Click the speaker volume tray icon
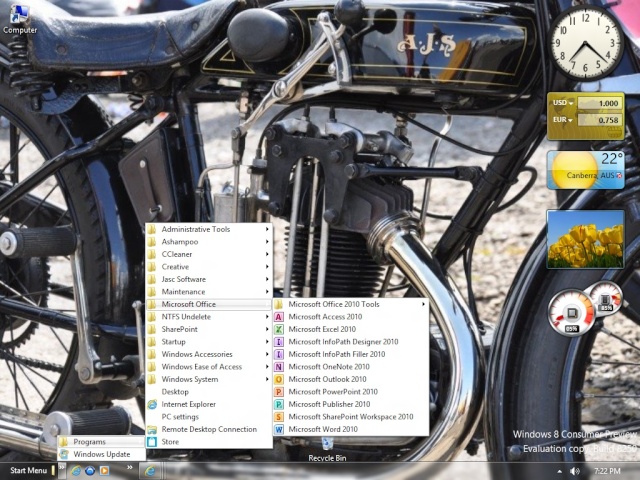The height and width of the screenshot is (480, 640). pyautogui.click(x=574, y=470)
